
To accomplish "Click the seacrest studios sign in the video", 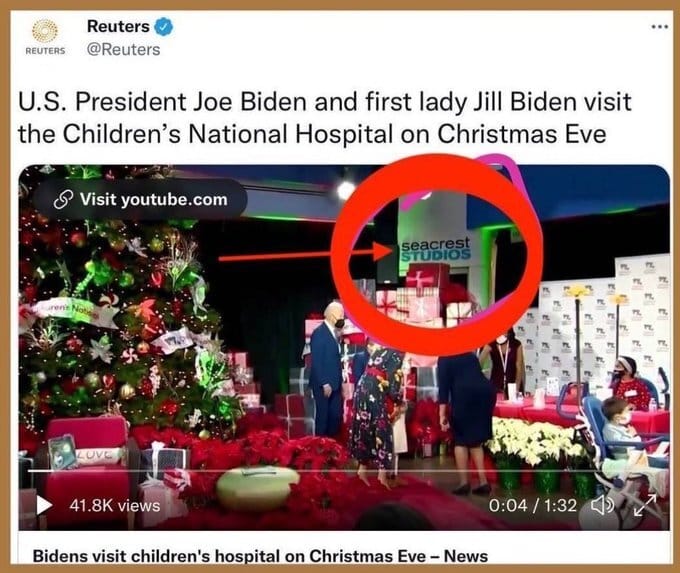I will pos(435,249).
